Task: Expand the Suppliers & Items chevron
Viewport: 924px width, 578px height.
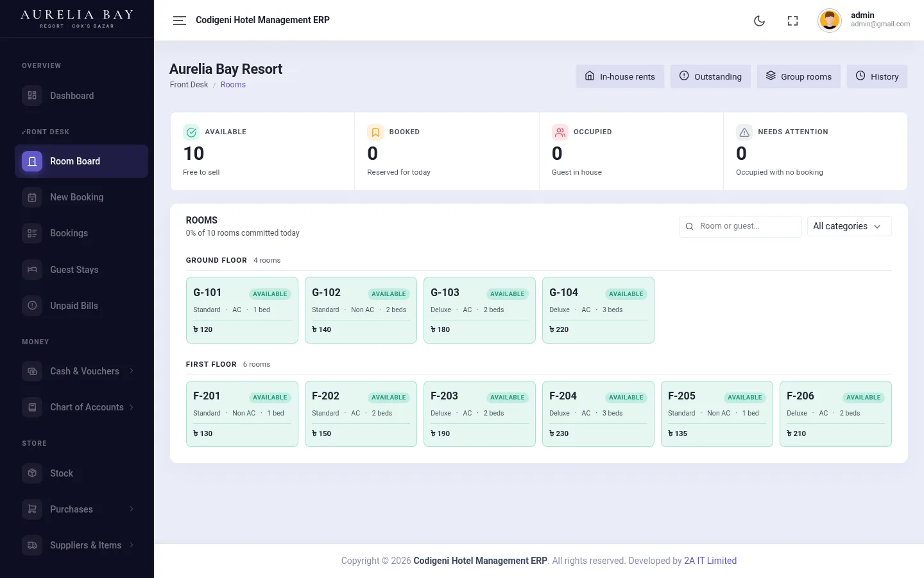Action: [x=132, y=545]
